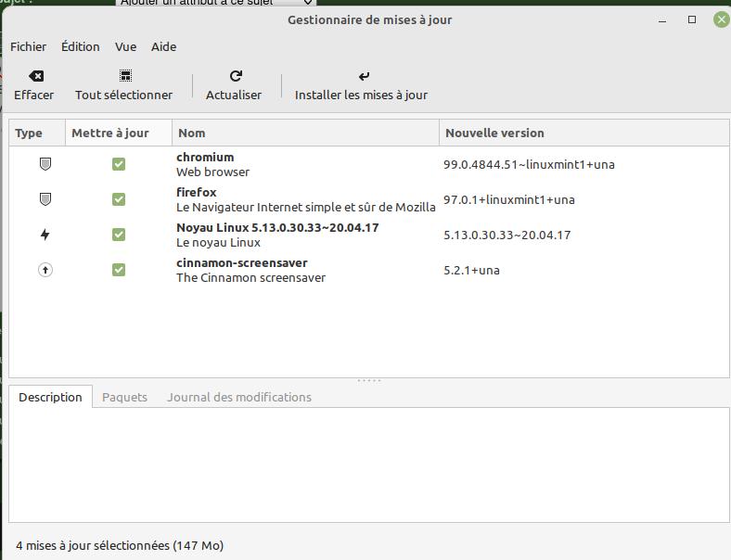Open the Journal des modifications tab
This screenshot has height=560, width=731.
coord(238,397)
